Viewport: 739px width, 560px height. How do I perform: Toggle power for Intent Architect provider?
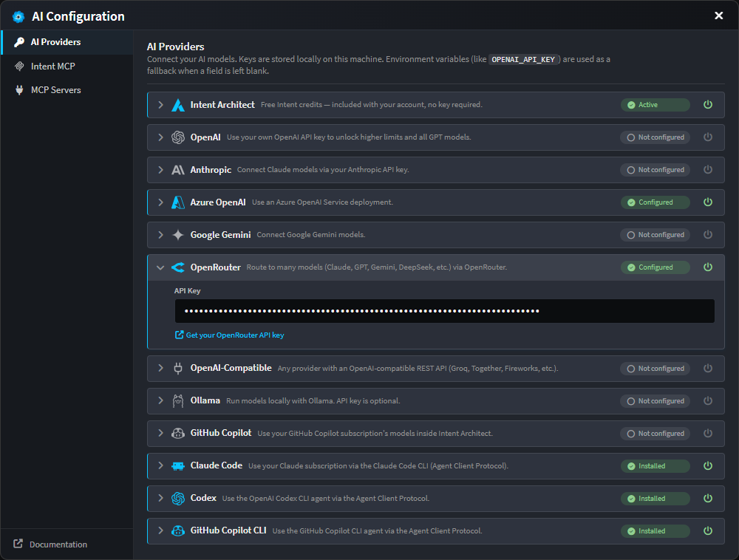click(708, 105)
